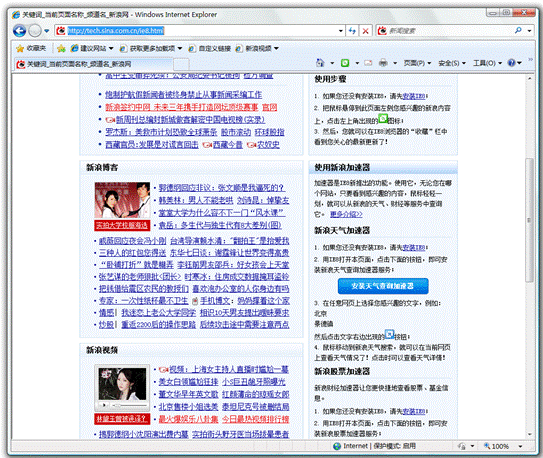The image size is (543, 458).
Task: Click the Internet zone globe in status bar
Action: tap(337, 446)
